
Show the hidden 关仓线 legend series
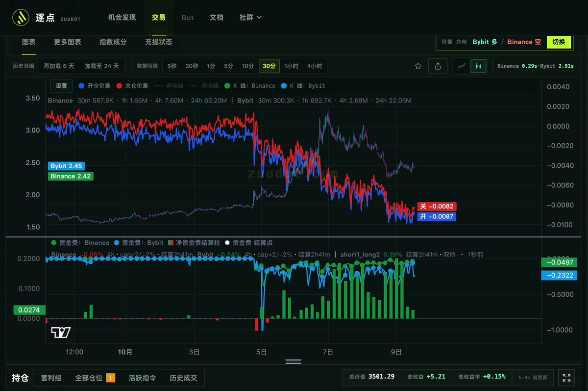[x=203, y=86]
